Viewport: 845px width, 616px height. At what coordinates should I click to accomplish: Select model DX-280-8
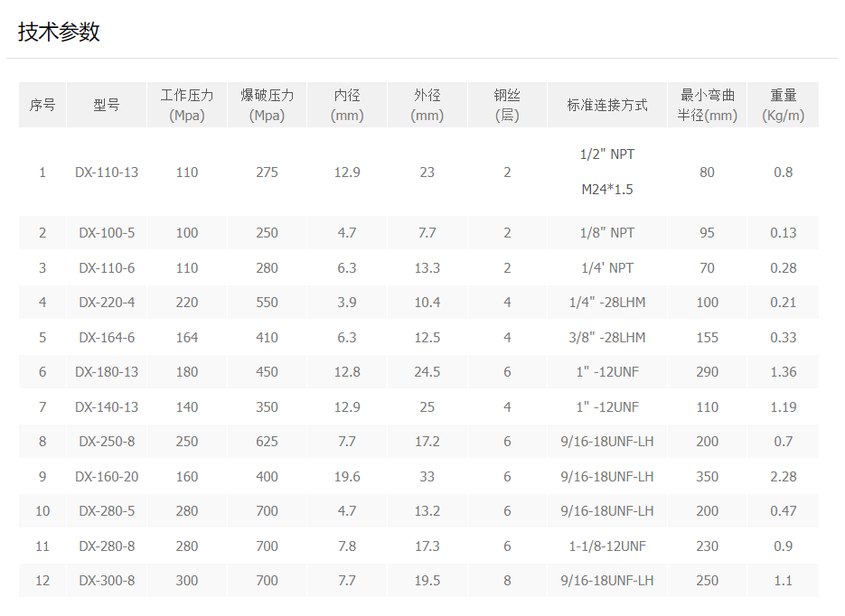(x=107, y=546)
